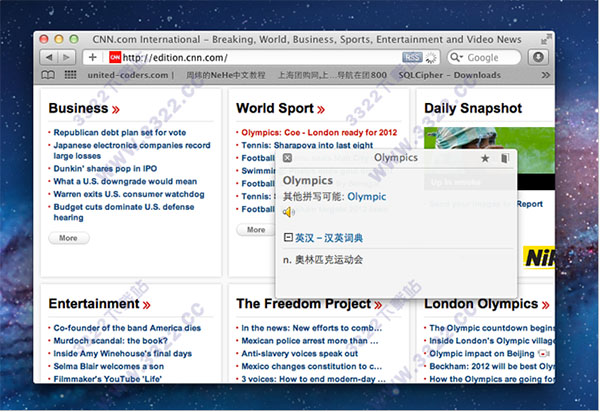
Task: Click the video icon beside 'Olympic impact on Beijing'
Action: (x=544, y=353)
